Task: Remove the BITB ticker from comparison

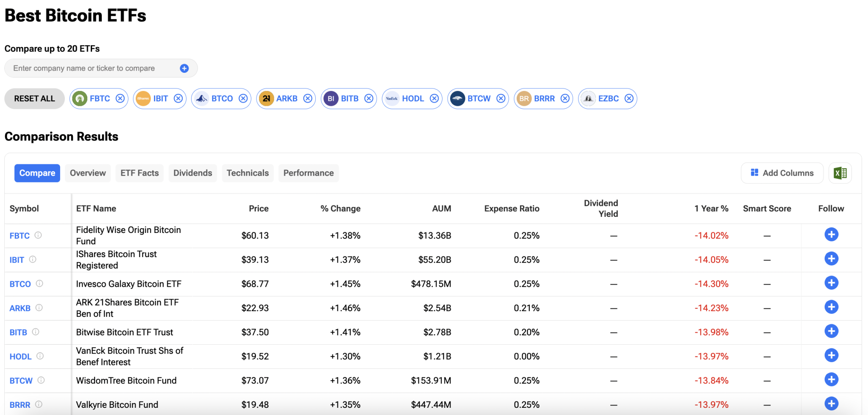Action: click(x=369, y=98)
